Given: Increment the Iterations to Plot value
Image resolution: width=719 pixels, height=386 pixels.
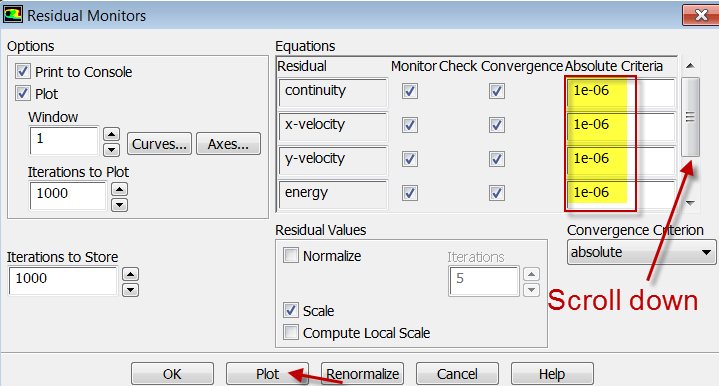Looking at the screenshot, I should (x=120, y=189).
